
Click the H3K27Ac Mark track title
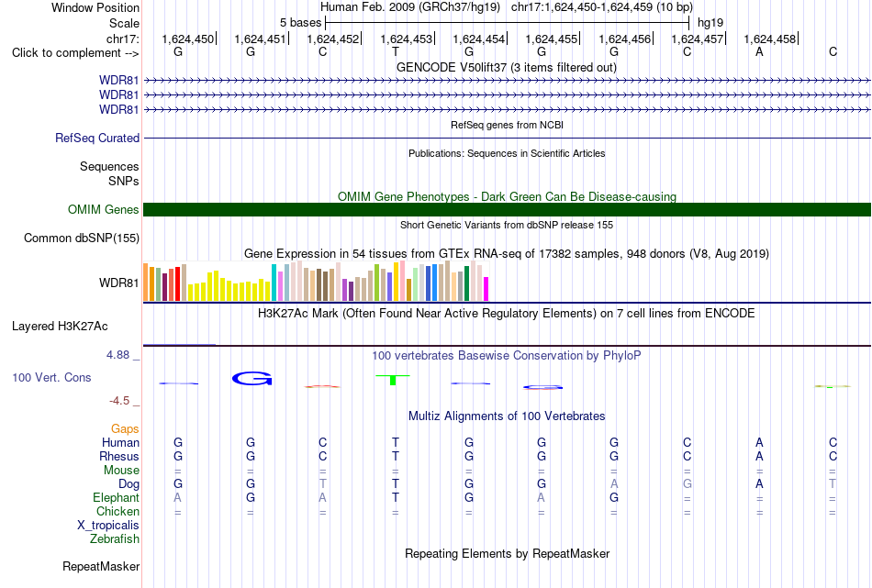click(507, 313)
